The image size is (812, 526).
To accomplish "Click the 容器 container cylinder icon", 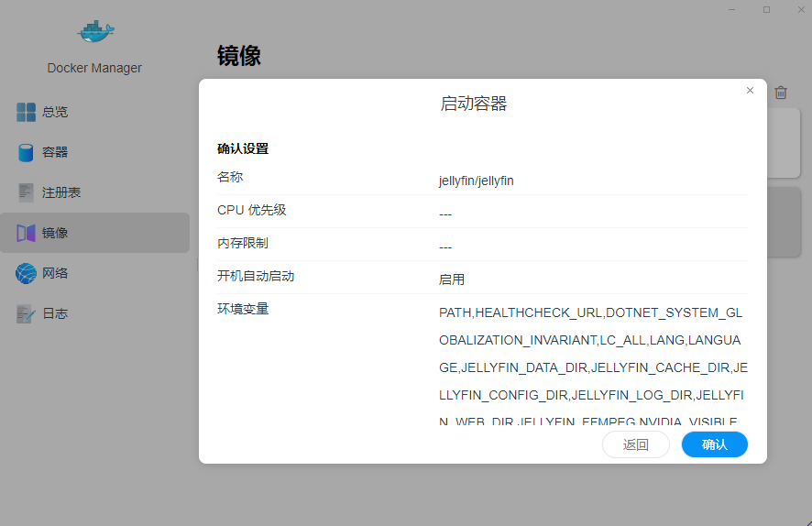I will click(26, 152).
